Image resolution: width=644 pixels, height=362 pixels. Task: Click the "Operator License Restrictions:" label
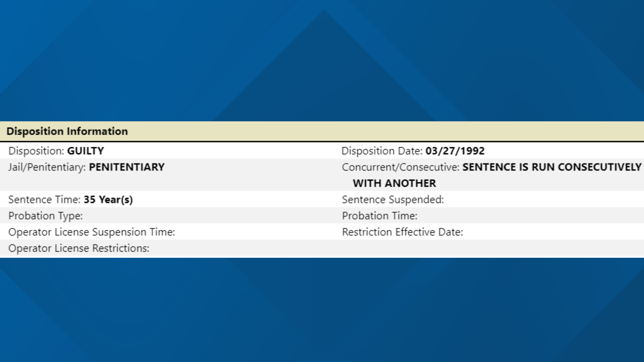coord(79,248)
